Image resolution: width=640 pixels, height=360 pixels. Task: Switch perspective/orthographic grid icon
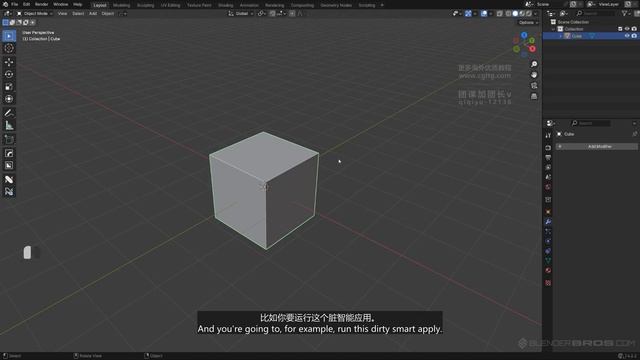[534, 96]
